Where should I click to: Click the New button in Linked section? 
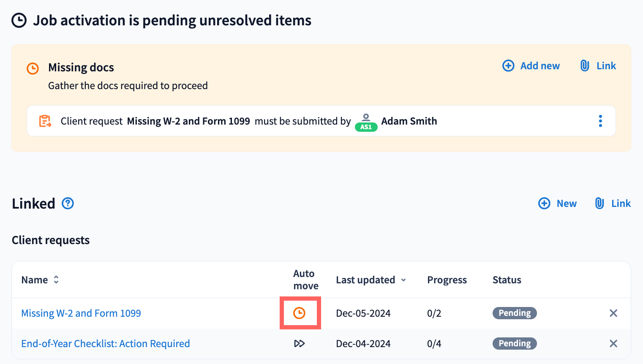(x=558, y=204)
